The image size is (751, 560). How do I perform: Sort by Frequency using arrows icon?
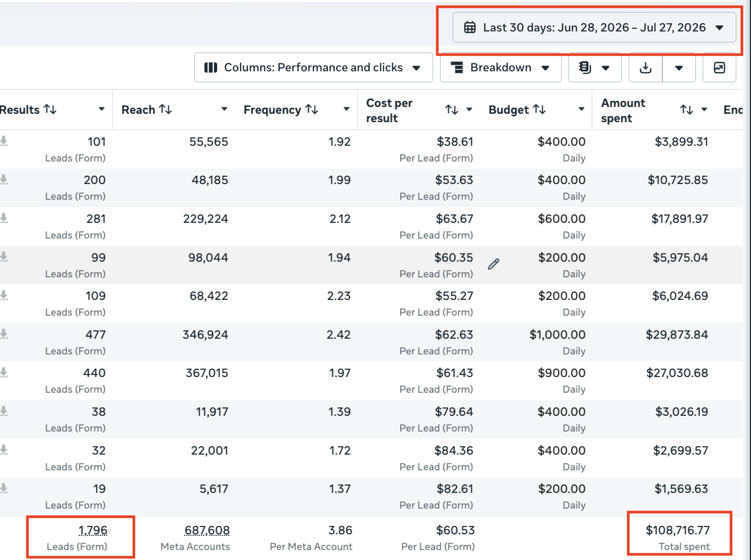(312, 109)
